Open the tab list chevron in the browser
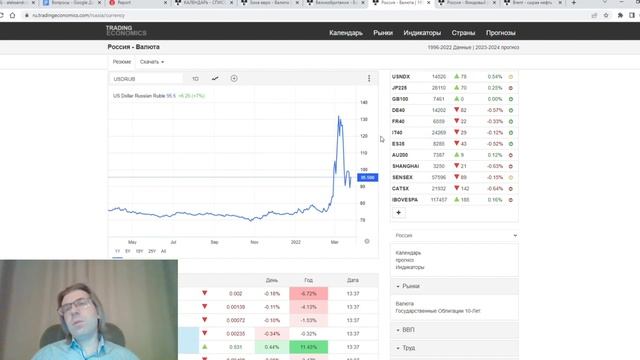 click(604, 2)
